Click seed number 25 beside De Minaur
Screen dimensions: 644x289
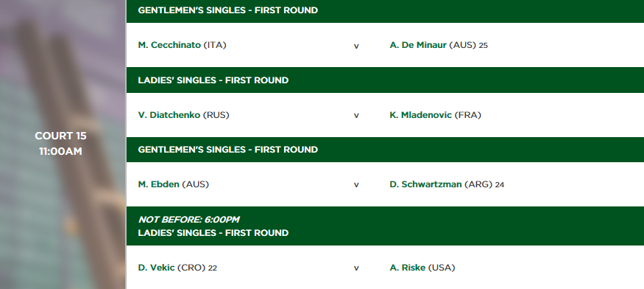483,46
